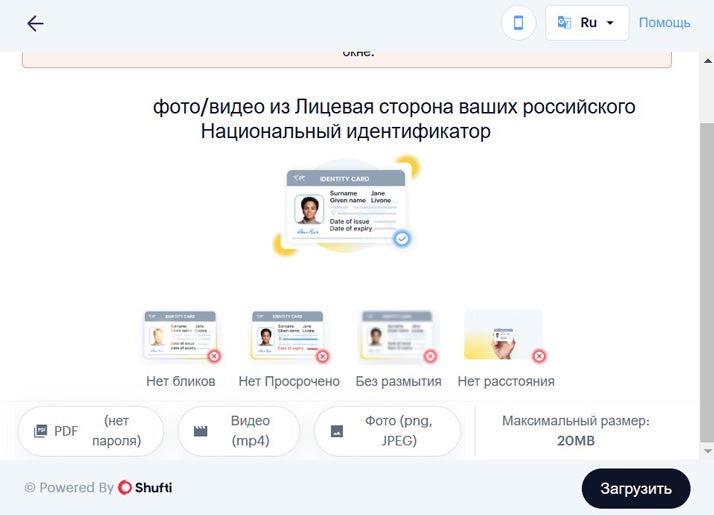This screenshot has height=515, width=714.
Task: Click the scrollbar up arrow
Action: [708, 61]
